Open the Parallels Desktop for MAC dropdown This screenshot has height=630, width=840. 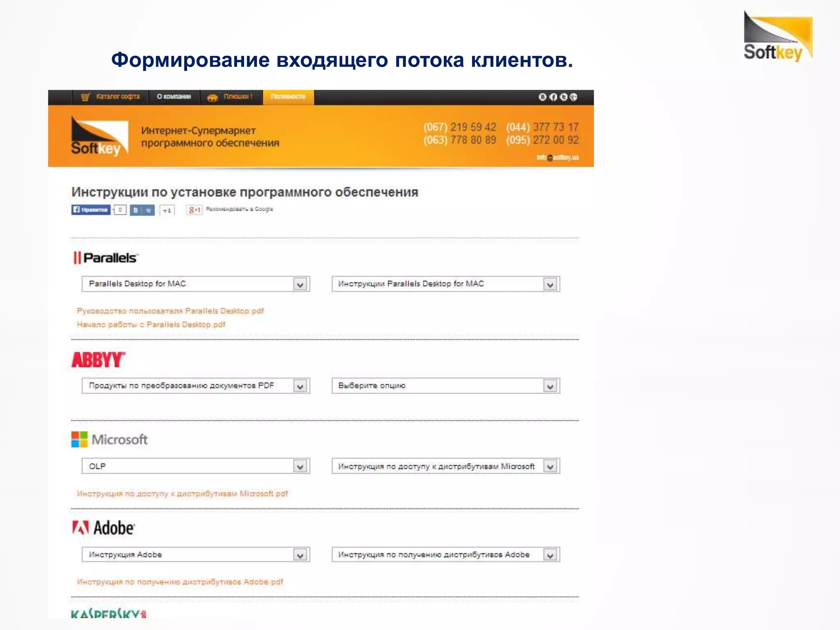click(x=196, y=284)
